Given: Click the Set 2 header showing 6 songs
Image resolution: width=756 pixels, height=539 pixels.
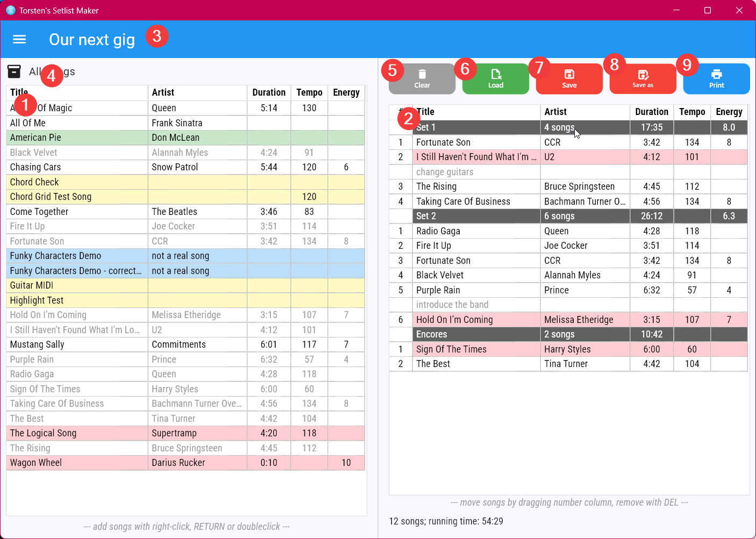Looking at the screenshot, I should (x=476, y=215).
